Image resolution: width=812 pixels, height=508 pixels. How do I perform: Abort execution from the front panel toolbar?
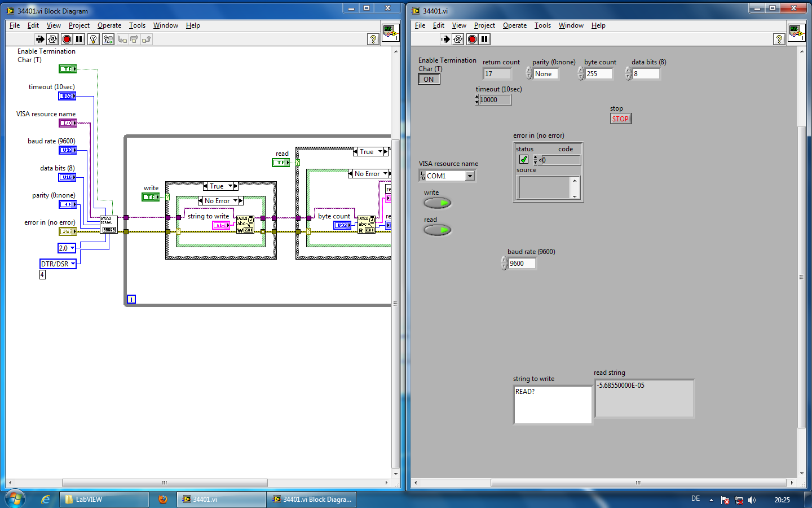pyautogui.click(x=473, y=39)
